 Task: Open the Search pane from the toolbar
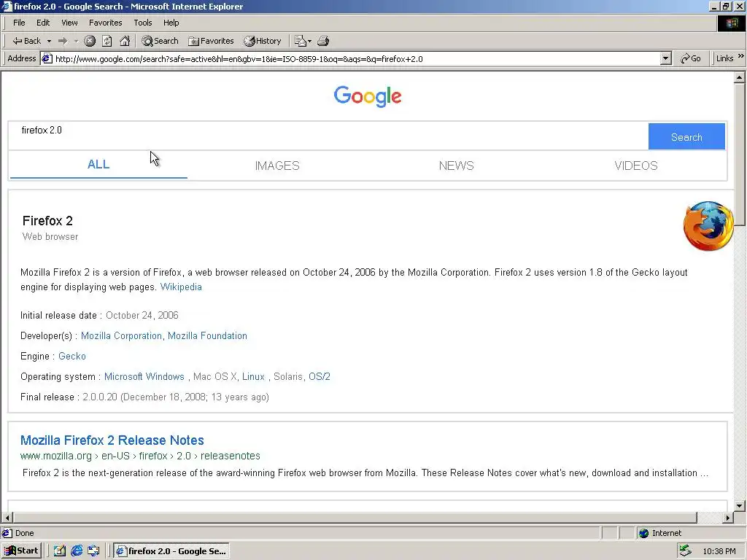point(160,41)
